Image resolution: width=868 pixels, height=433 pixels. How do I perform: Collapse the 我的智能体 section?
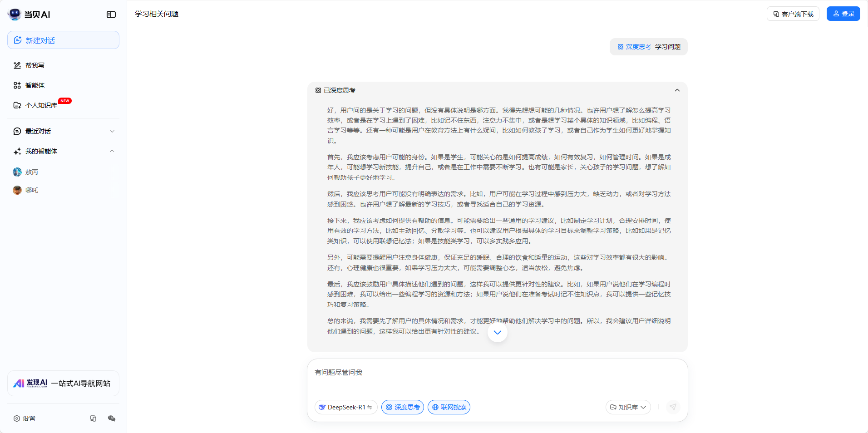(112, 151)
